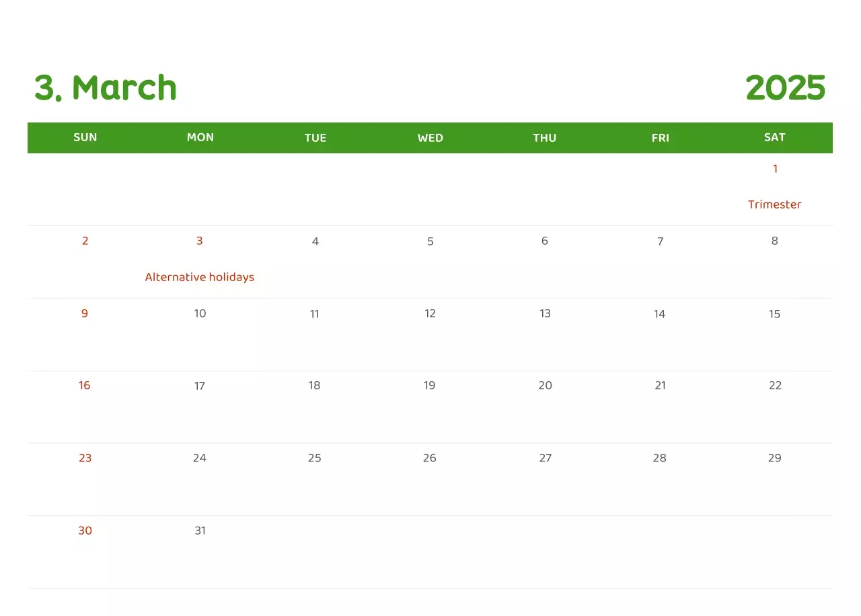Click the "3. March" month title
The image size is (861, 616).
[x=106, y=88]
